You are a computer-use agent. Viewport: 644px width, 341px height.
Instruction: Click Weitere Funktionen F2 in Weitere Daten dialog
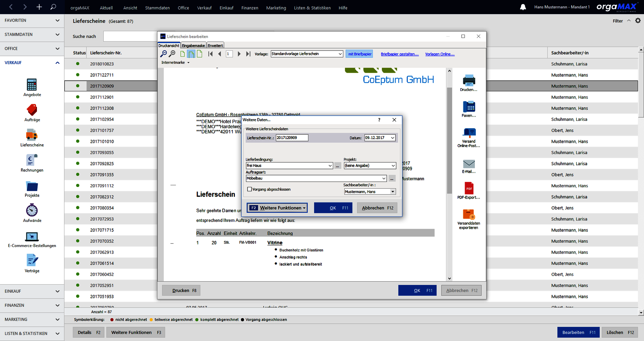(x=277, y=208)
